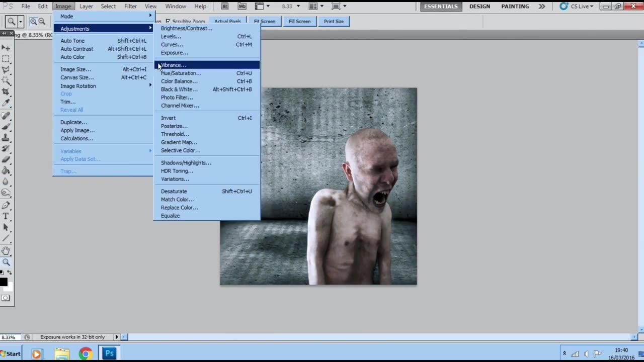
Task: Click the Fill Screen button
Action: (299, 21)
